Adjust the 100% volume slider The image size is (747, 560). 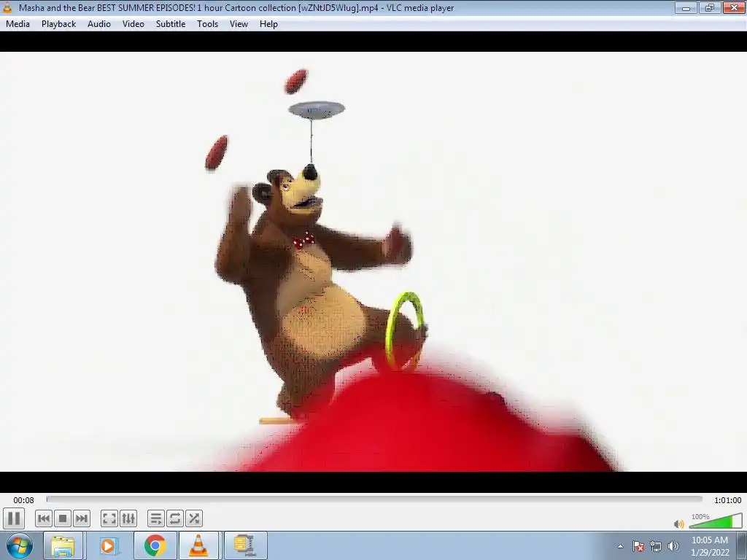716,521
